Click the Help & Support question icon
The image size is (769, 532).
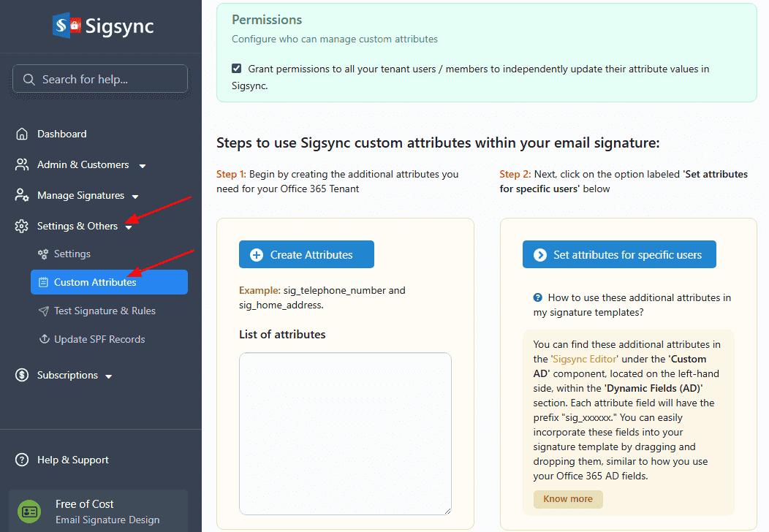tap(22, 460)
